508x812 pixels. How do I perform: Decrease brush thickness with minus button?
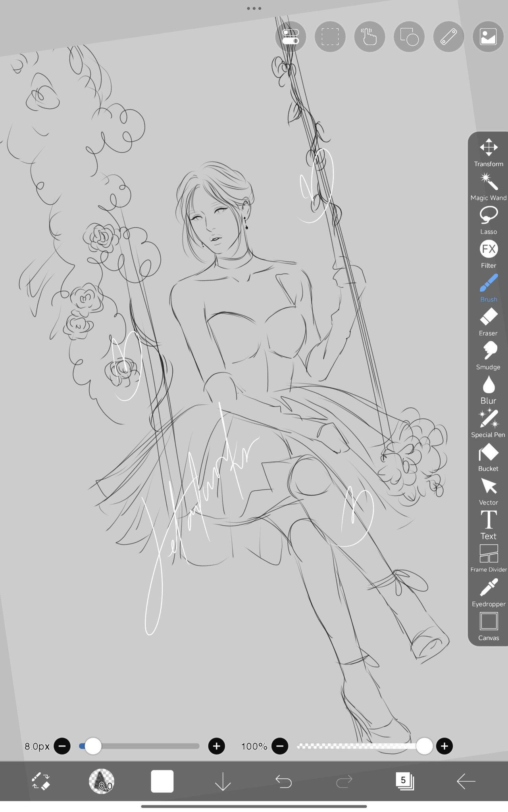(62, 746)
